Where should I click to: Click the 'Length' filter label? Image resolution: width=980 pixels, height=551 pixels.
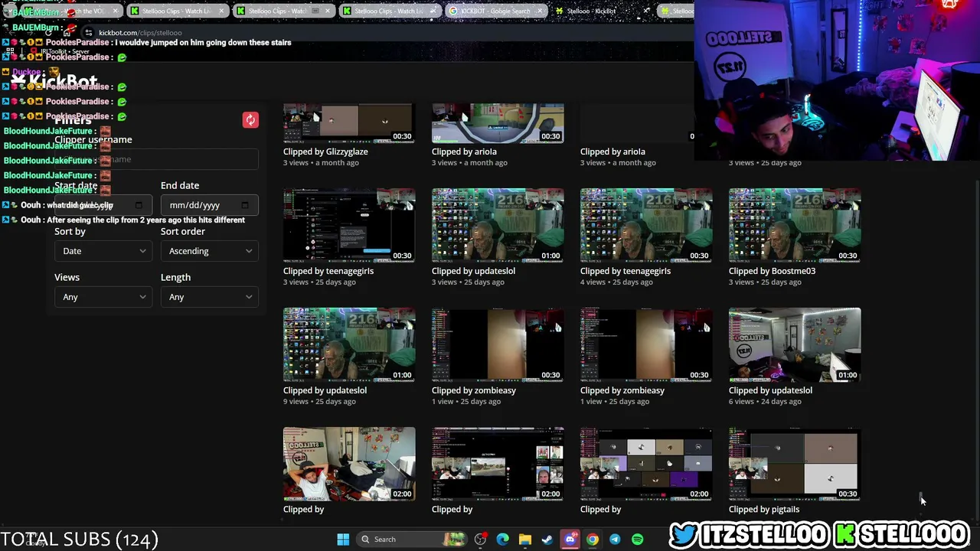pos(175,277)
